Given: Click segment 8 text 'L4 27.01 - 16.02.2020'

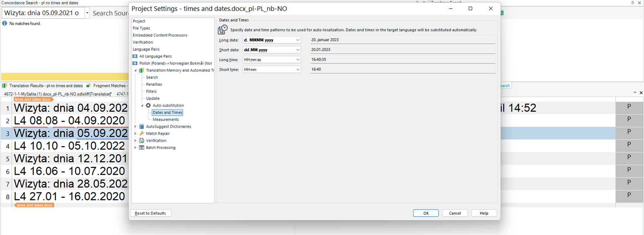Looking at the screenshot, I should click(69, 196).
